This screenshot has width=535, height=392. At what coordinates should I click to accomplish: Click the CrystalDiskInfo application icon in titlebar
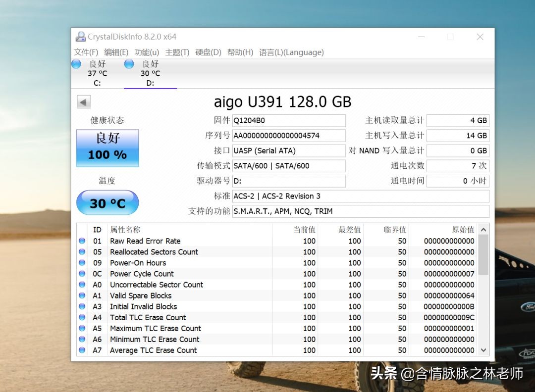80,37
